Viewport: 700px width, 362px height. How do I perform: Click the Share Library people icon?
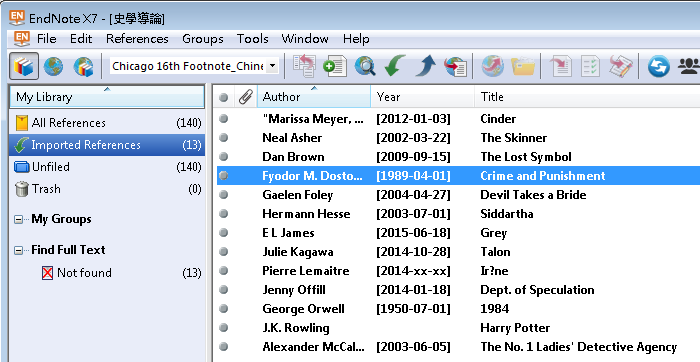(688, 67)
